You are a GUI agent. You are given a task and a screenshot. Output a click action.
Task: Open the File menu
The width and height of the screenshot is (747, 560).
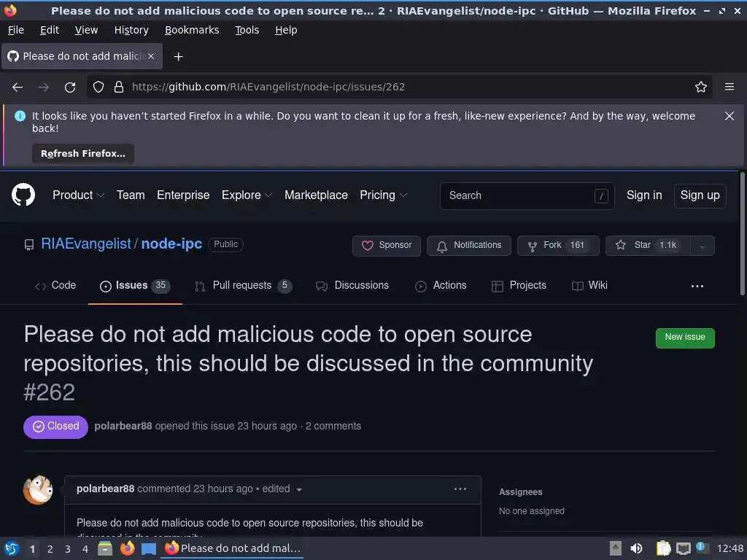(16, 30)
